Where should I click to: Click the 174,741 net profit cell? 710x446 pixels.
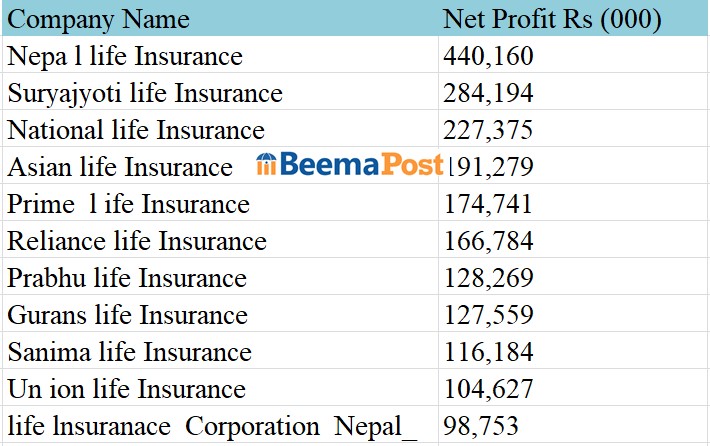(488, 204)
